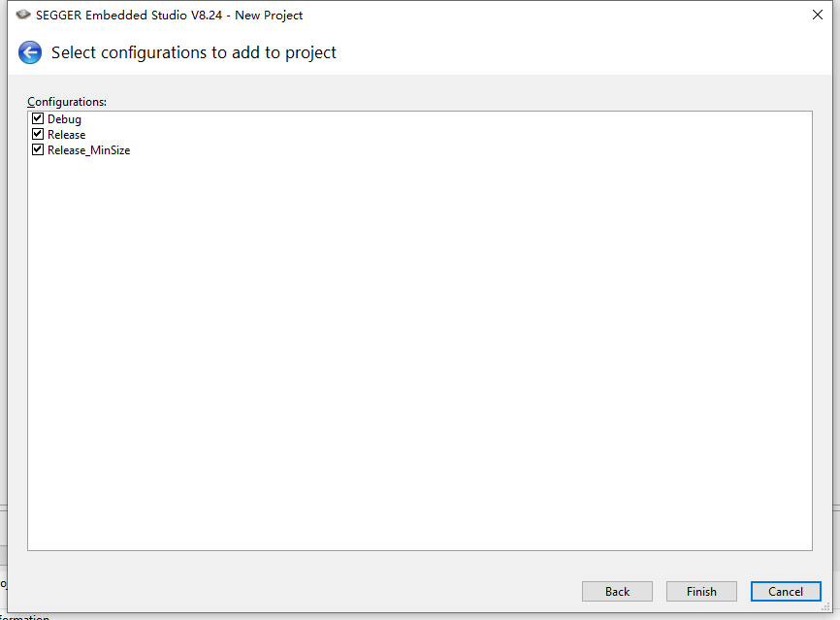Click Finish to create the project
840x620 pixels.
pos(701,591)
